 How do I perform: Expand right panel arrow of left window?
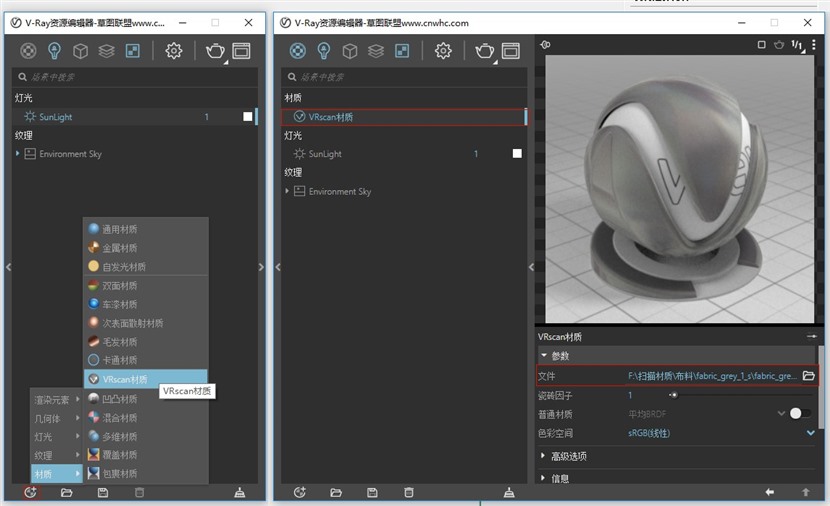pos(261,267)
